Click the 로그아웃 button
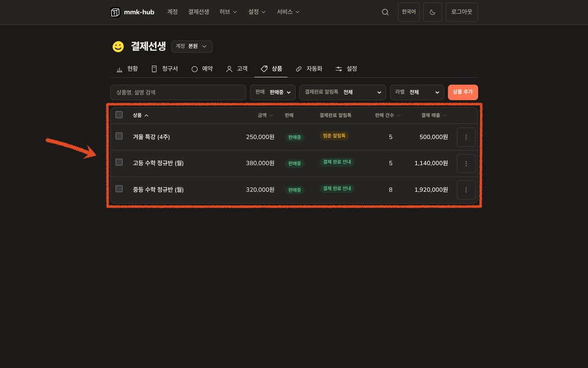This screenshot has width=588, height=368. pos(462,12)
